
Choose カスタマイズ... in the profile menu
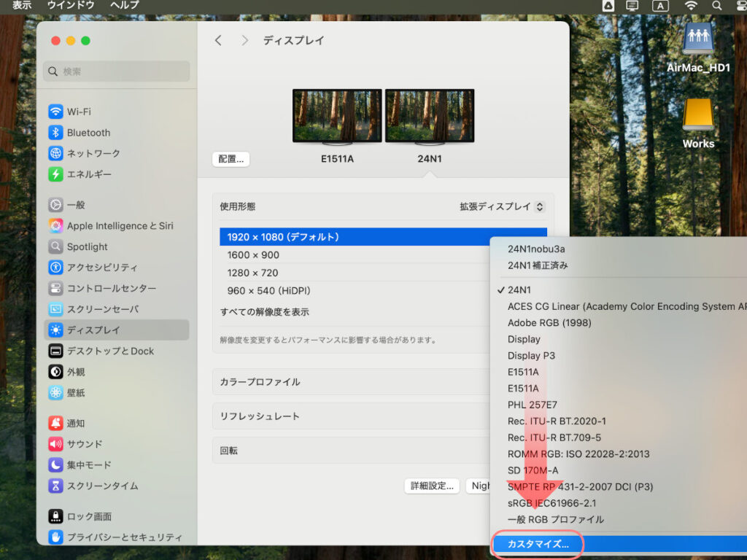tap(538, 544)
